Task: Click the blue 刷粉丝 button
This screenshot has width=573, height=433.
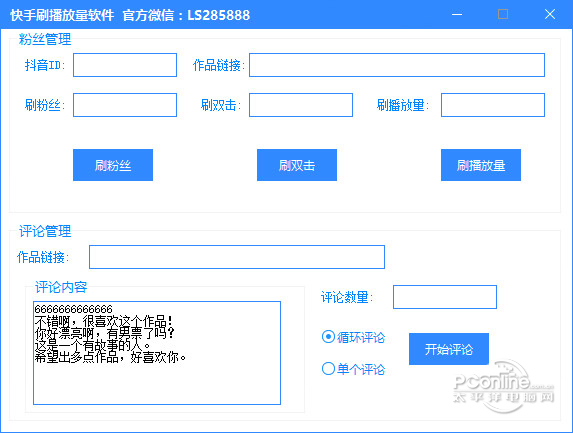Action: [x=113, y=165]
